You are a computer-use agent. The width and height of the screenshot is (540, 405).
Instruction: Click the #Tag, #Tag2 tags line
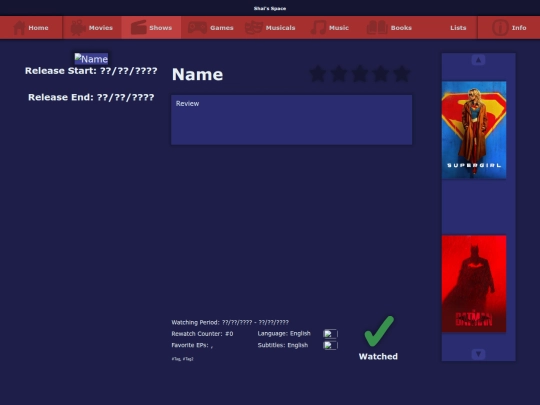[183, 359]
